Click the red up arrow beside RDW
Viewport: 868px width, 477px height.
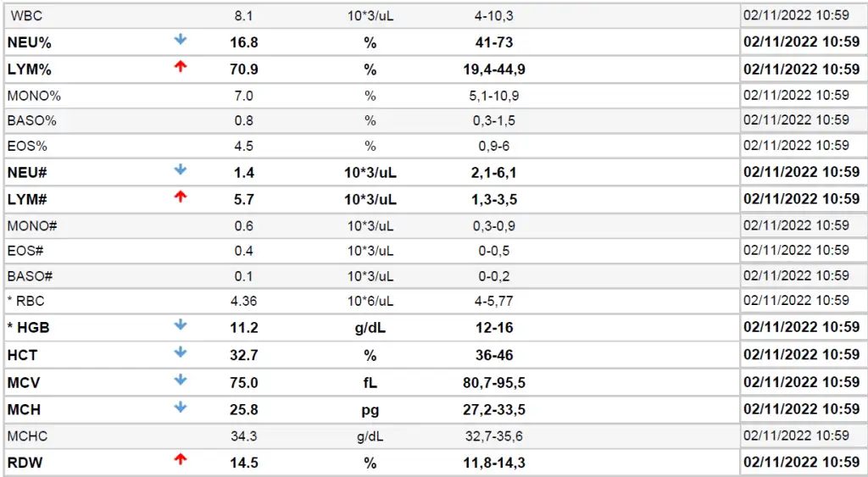coord(180,460)
